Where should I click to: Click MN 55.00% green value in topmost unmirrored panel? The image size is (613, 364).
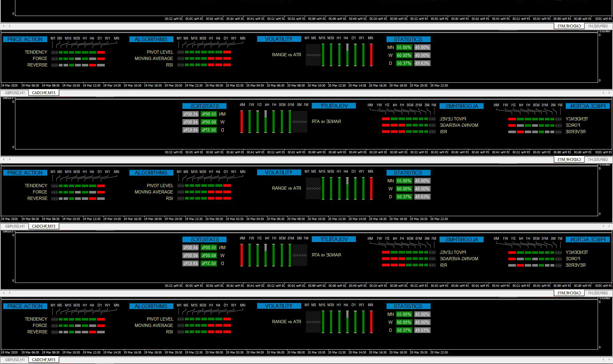(404, 47)
